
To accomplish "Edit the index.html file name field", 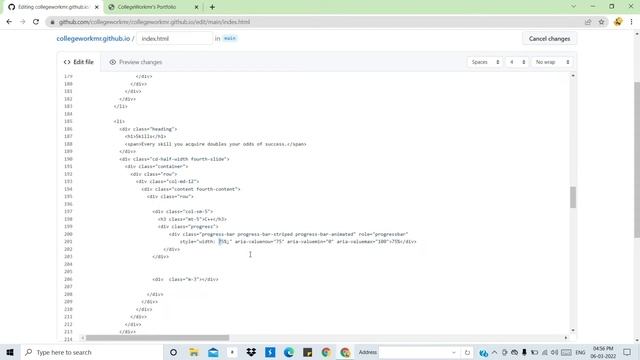I will click(174, 38).
